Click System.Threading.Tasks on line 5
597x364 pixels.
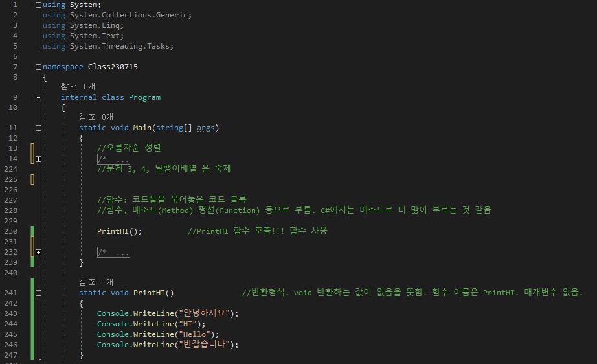[x=120, y=46]
